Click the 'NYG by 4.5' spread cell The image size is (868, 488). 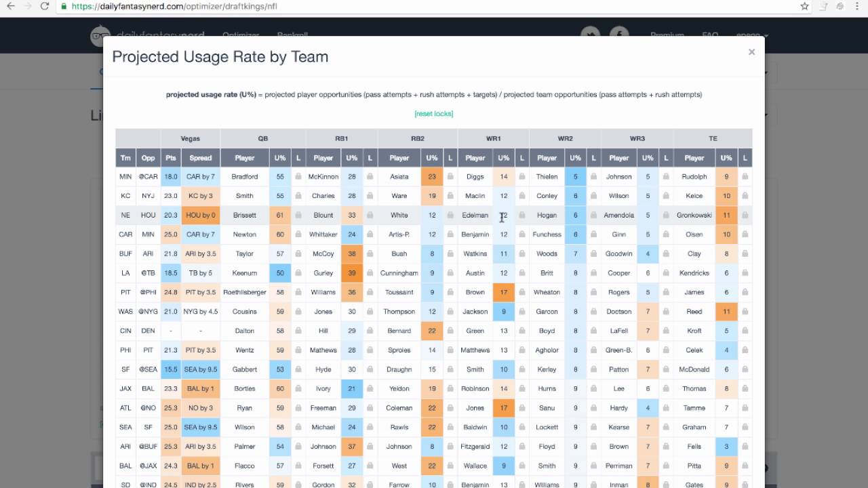pyautogui.click(x=201, y=312)
